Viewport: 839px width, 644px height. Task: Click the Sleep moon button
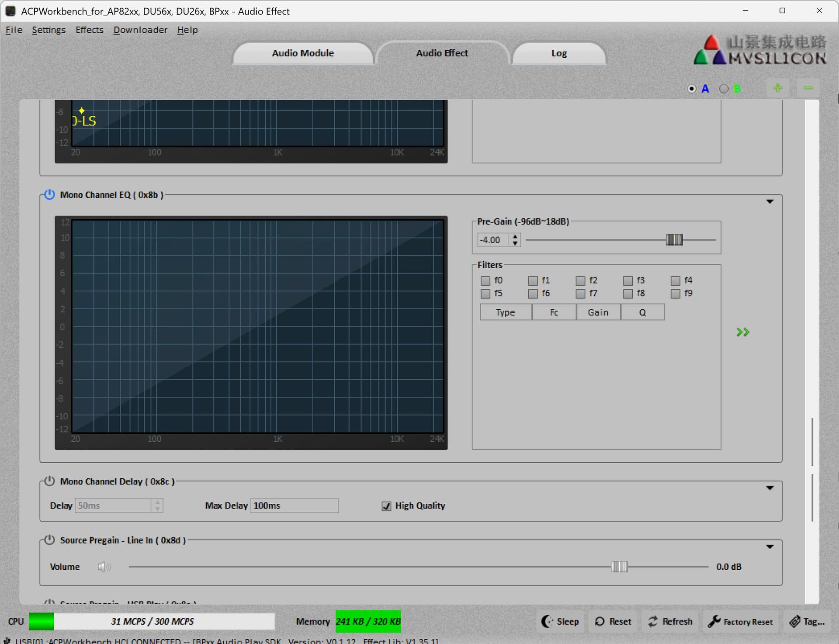click(x=560, y=621)
